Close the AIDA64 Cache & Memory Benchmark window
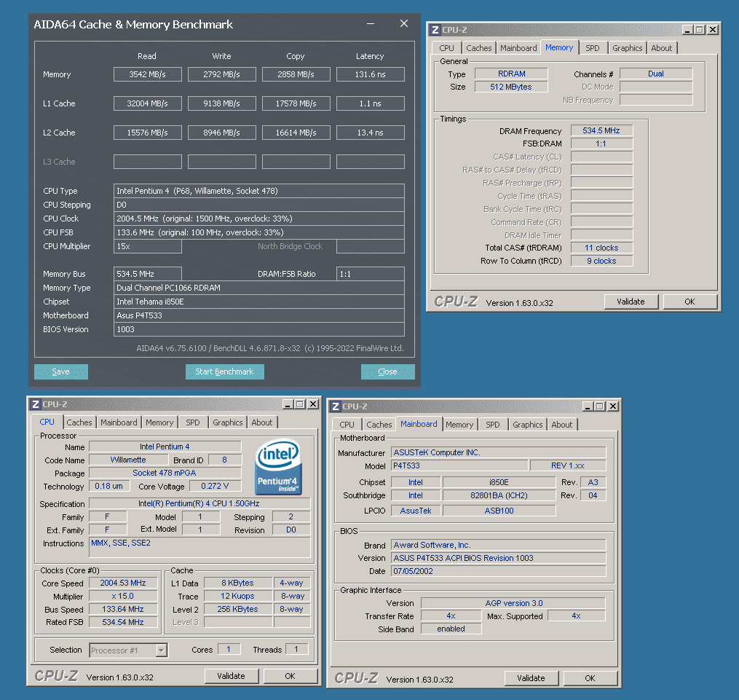 click(404, 23)
